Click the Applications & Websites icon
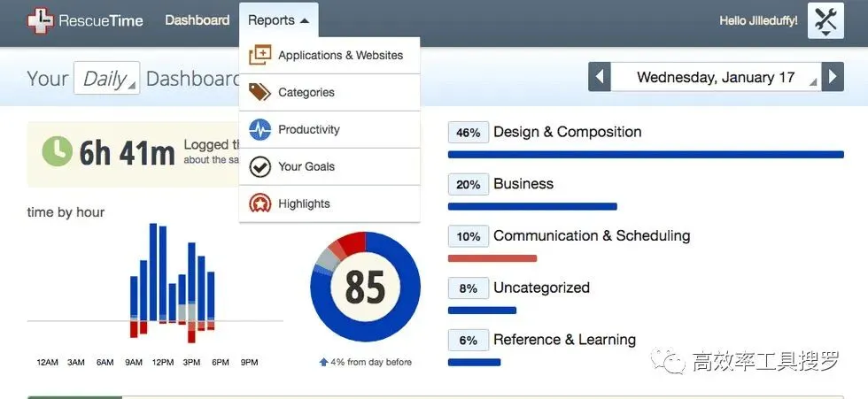868x399 pixels. pyautogui.click(x=260, y=55)
